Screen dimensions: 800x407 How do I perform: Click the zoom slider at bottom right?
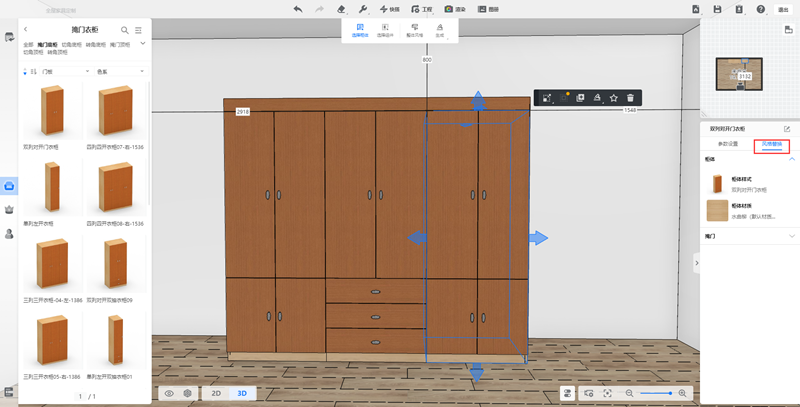[656, 394]
